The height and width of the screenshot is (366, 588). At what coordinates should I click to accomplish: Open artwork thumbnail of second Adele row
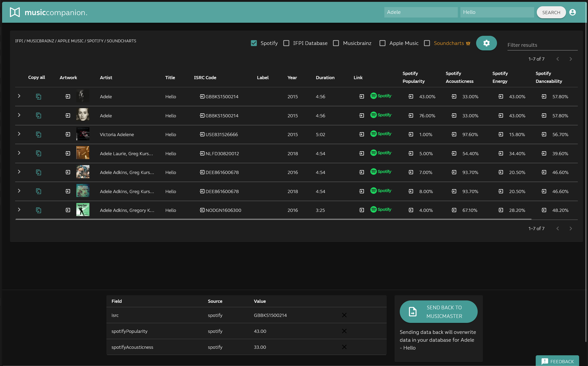83,115
